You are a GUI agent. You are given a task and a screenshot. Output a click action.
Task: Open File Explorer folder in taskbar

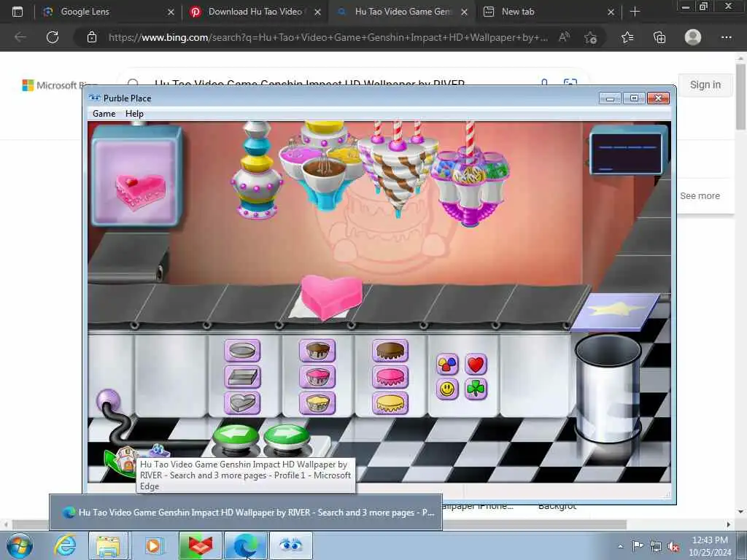tap(109, 545)
